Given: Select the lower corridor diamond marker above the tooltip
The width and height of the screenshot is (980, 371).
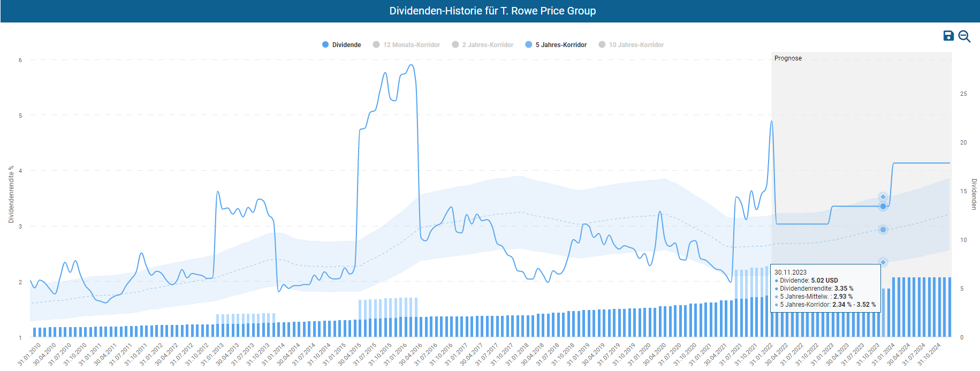Looking at the screenshot, I should pos(883,262).
